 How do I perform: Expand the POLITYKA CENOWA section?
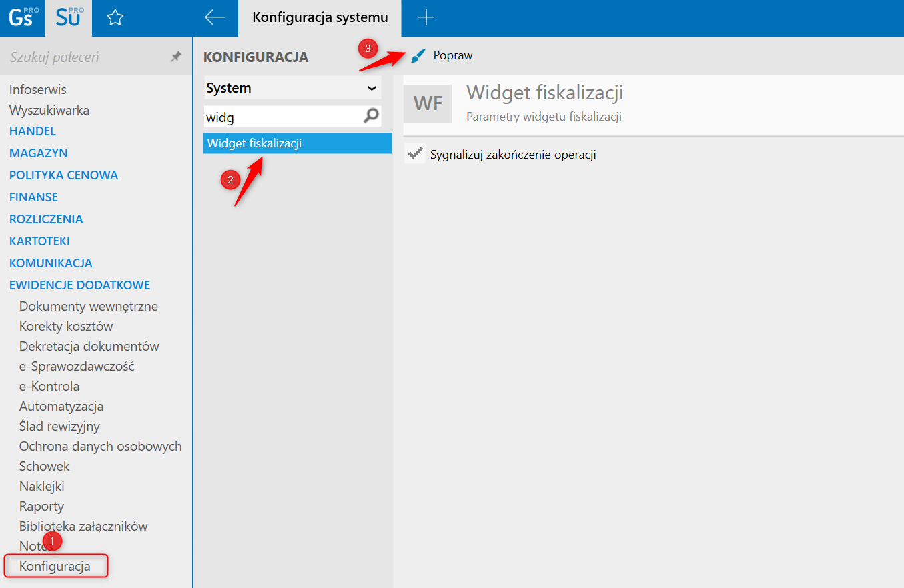tap(63, 175)
